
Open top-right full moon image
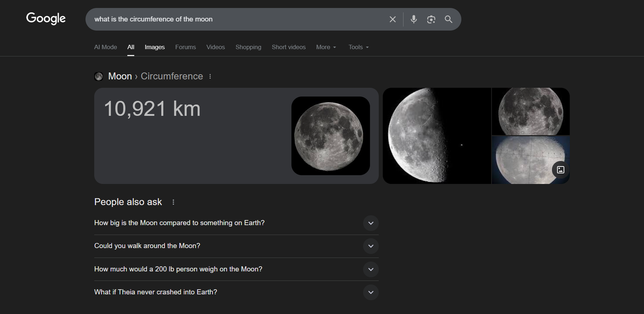click(531, 111)
